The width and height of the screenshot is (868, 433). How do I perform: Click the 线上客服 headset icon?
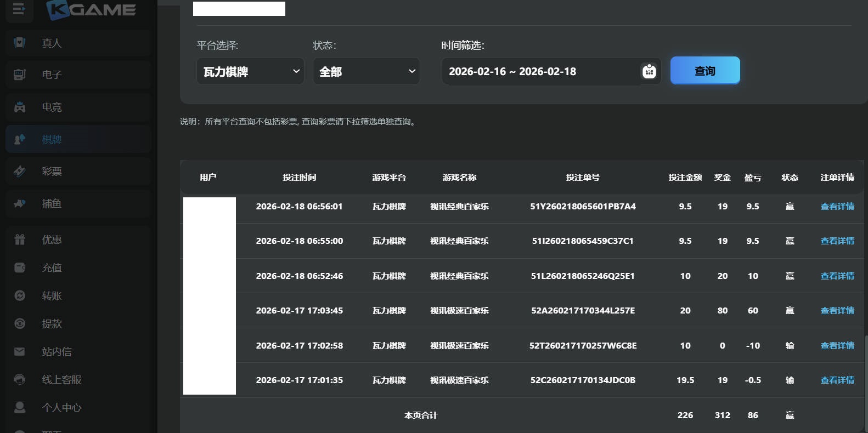(20, 379)
